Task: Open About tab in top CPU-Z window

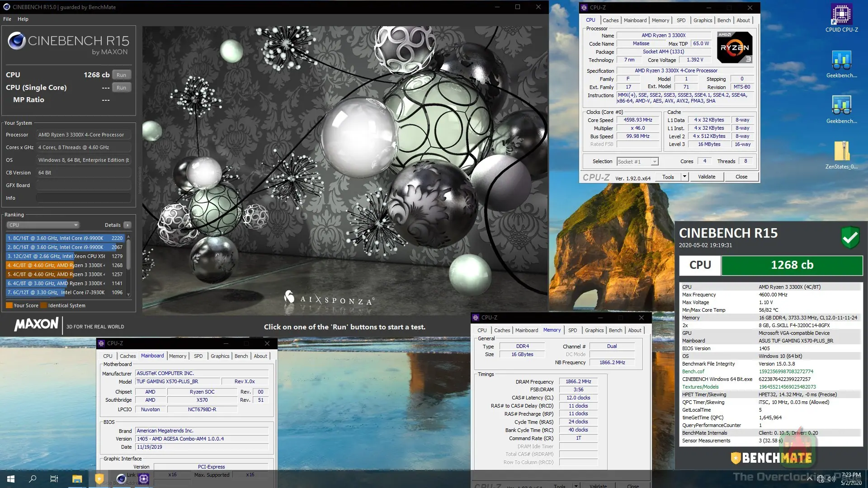Action: click(743, 20)
